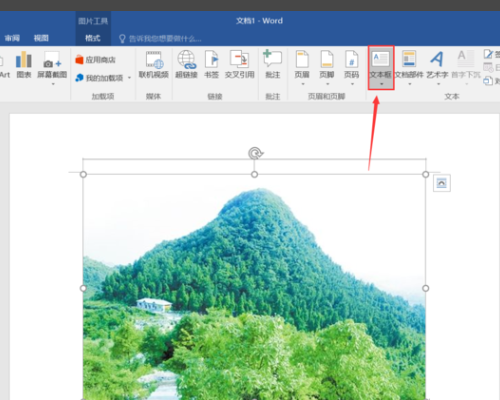Click the 屏幕截图 screenshot camera icon

point(52,60)
